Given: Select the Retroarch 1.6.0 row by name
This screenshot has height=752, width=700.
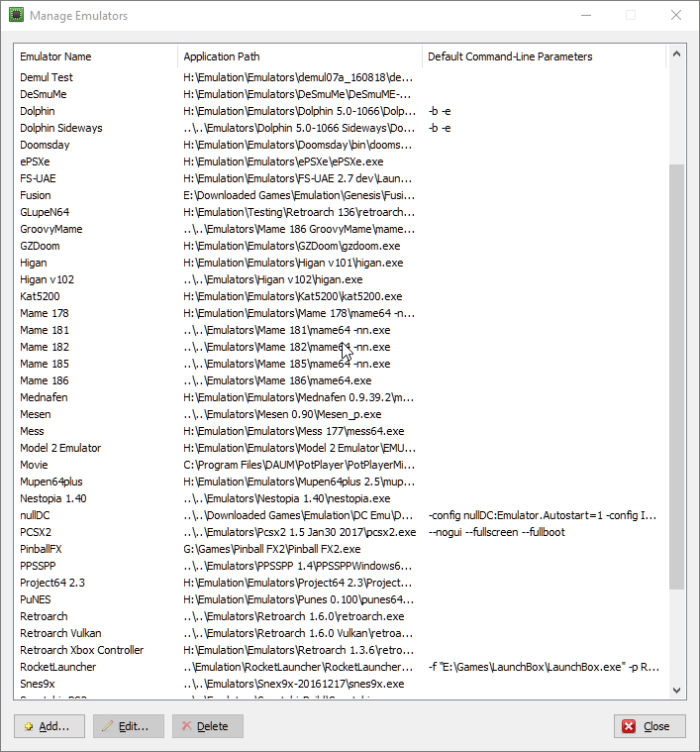Looking at the screenshot, I should (x=341, y=616).
